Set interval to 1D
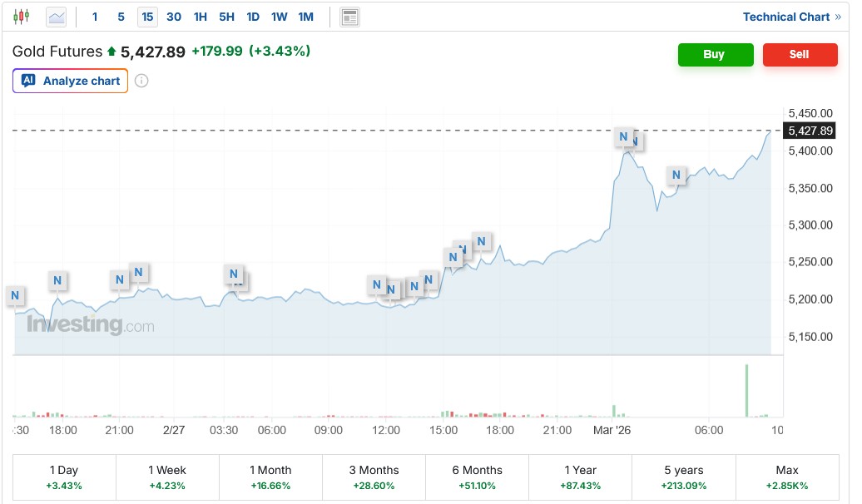 click(x=253, y=17)
